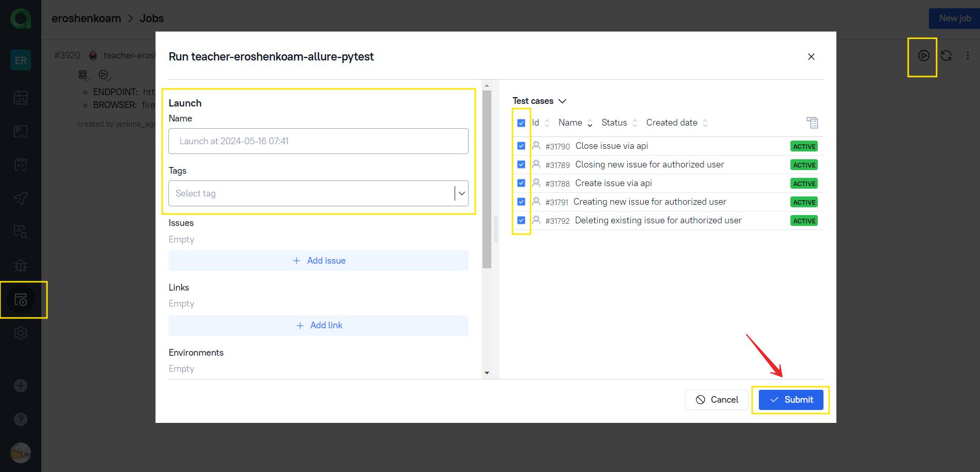980x472 pixels.
Task: Open the ER project avatar
Action: [21, 60]
